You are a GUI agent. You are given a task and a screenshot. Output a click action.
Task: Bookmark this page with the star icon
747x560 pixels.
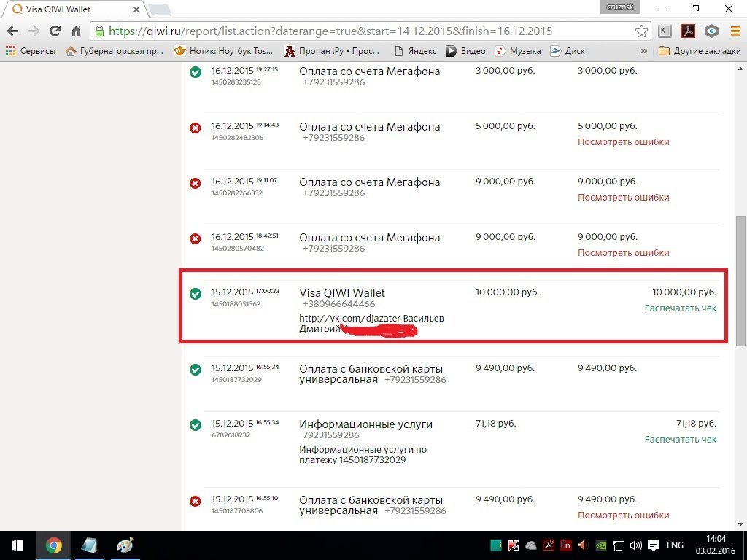pyautogui.click(x=641, y=31)
